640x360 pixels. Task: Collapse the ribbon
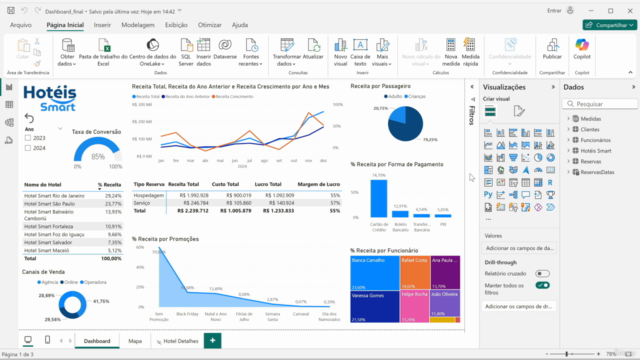(x=631, y=72)
